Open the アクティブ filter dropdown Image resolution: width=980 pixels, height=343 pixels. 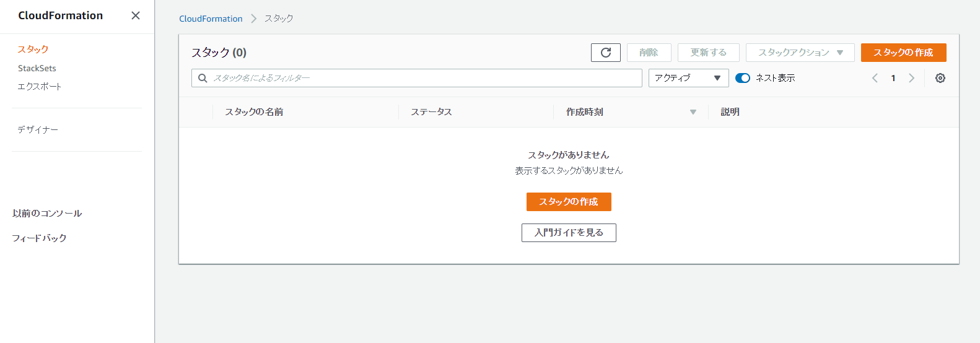[688, 78]
